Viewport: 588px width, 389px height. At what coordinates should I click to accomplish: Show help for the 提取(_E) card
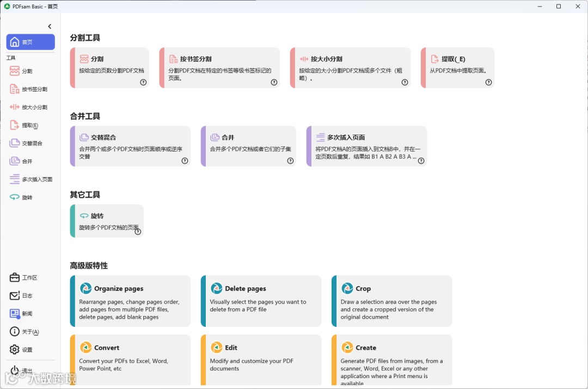point(488,82)
